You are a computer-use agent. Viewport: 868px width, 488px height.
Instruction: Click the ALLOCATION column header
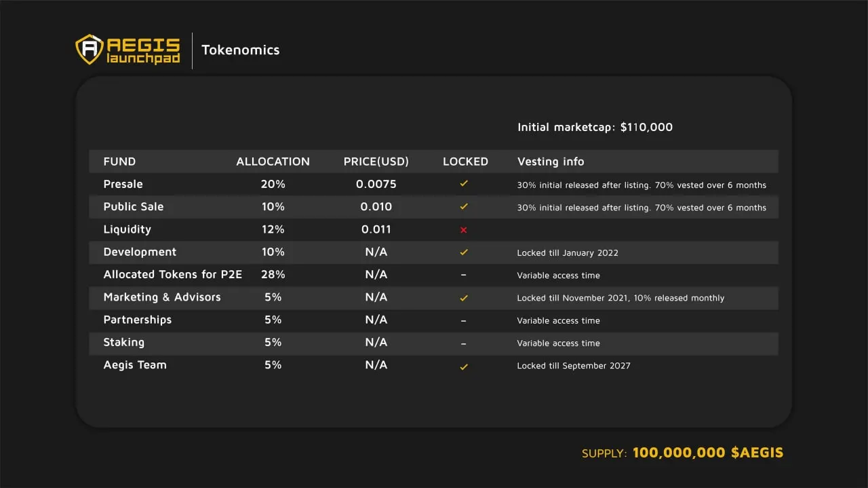tap(273, 162)
